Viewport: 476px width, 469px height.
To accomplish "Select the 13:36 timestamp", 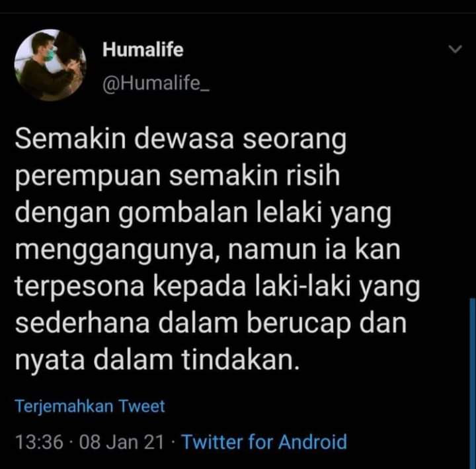I will (x=39, y=442).
